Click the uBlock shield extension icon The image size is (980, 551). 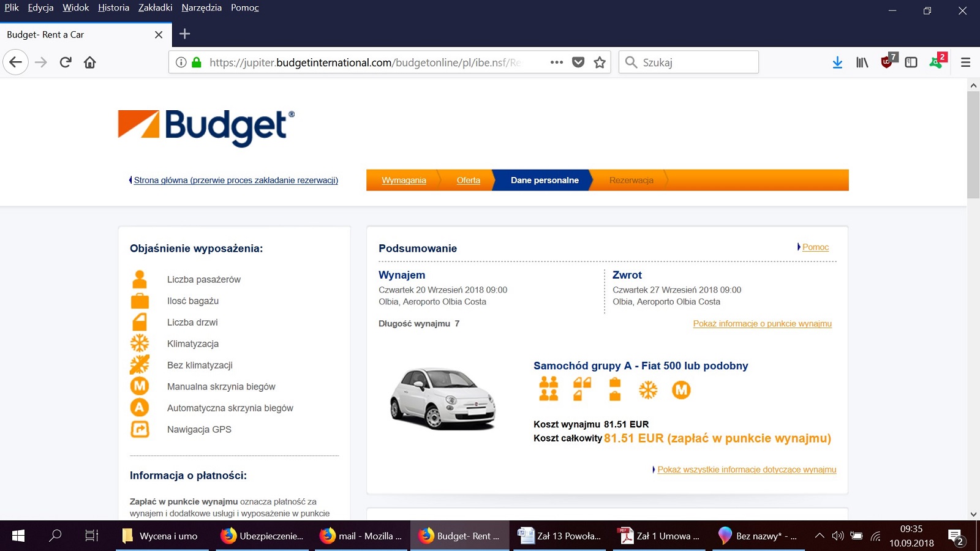click(888, 61)
